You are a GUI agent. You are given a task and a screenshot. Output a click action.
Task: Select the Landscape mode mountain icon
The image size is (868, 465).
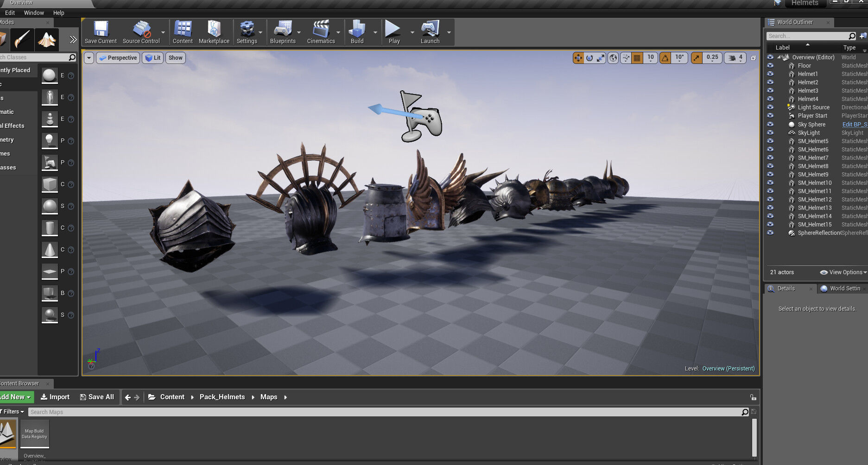(47, 39)
